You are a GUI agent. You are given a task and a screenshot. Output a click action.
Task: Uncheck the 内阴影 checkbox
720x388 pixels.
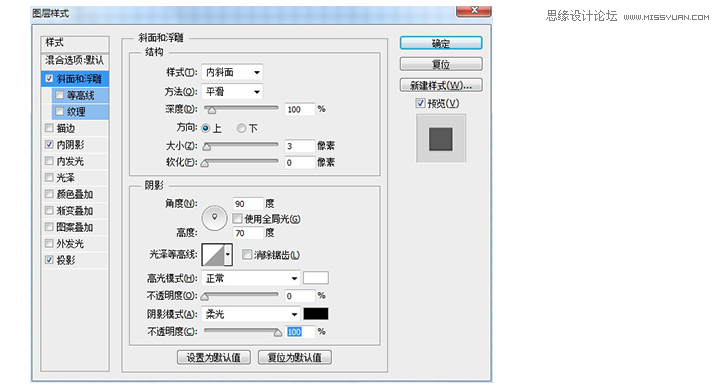pyautogui.click(x=49, y=144)
